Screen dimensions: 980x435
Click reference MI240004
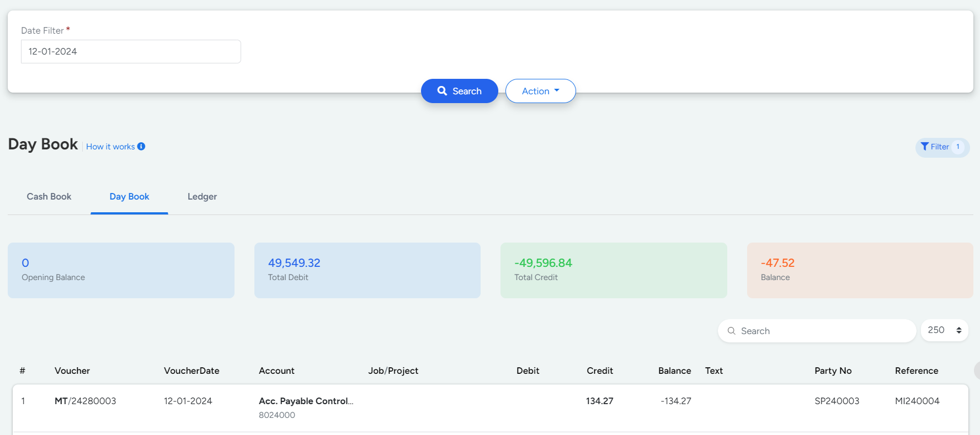pyautogui.click(x=917, y=401)
